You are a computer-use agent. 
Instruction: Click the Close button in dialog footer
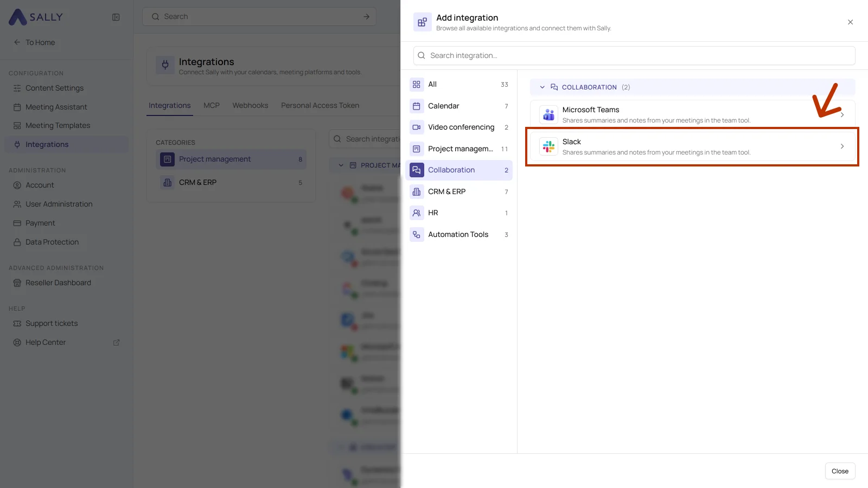840,471
